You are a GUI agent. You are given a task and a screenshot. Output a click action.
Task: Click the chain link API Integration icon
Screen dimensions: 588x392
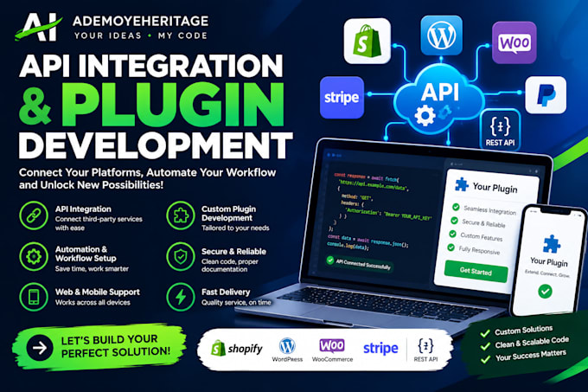(x=34, y=215)
